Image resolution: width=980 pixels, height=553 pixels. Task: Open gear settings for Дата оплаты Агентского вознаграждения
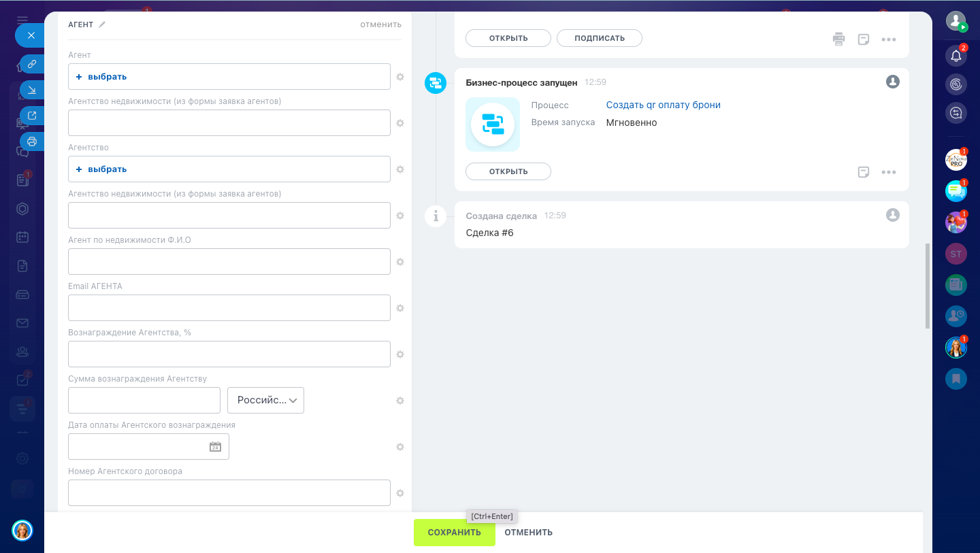(x=400, y=447)
